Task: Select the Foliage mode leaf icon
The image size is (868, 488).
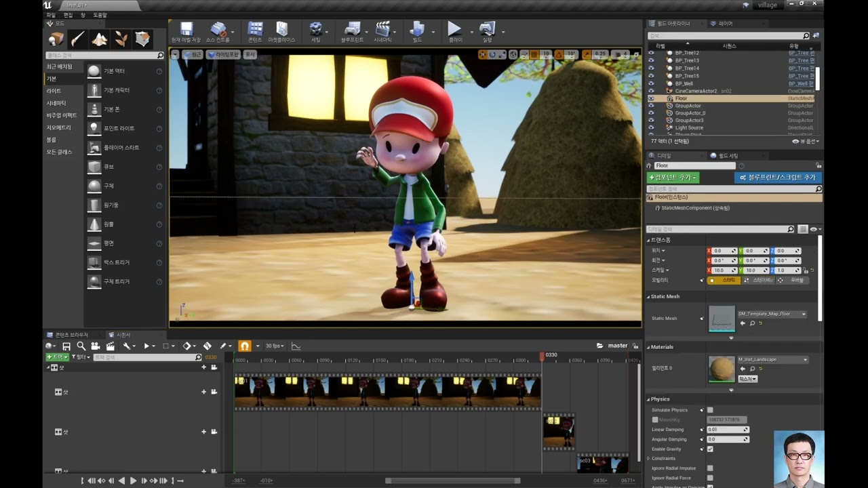Action: point(121,39)
